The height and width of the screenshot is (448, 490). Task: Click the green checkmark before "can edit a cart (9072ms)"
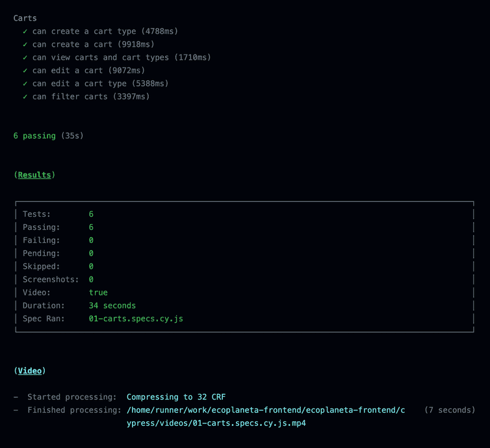(x=25, y=70)
